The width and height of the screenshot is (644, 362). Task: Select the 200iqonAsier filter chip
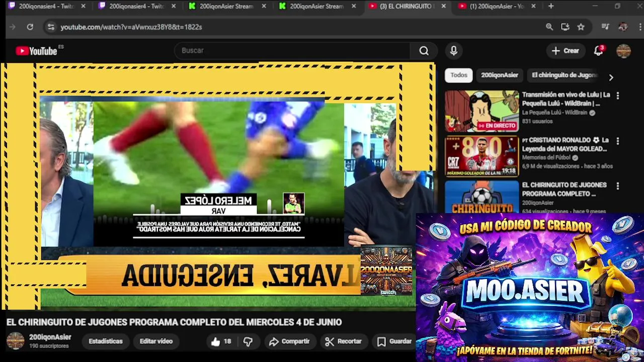click(x=500, y=75)
